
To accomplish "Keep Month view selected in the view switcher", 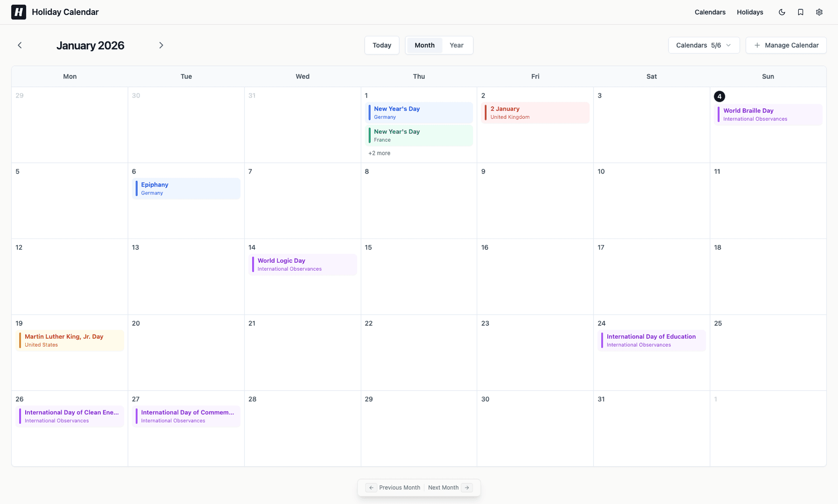I will tap(424, 45).
